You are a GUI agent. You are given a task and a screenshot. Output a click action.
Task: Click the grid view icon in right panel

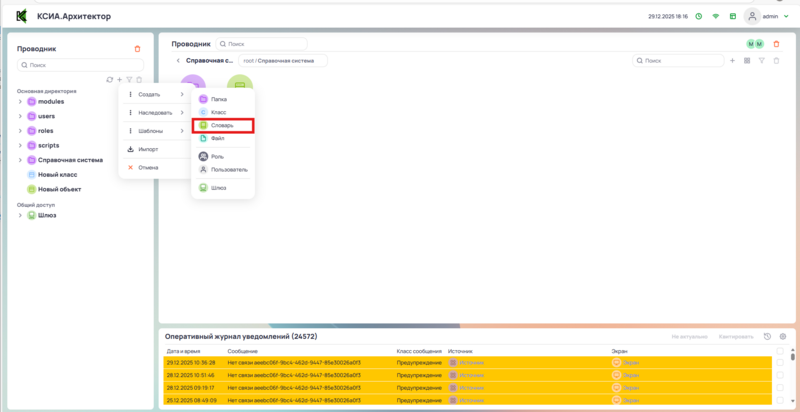pyautogui.click(x=747, y=61)
